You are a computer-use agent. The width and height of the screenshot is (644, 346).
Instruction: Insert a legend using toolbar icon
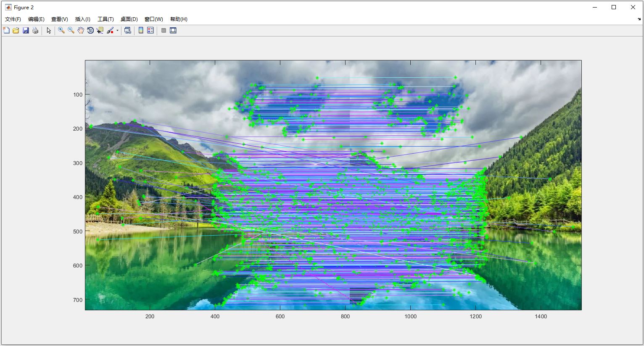pyautogui.click(x=150, y=30)
